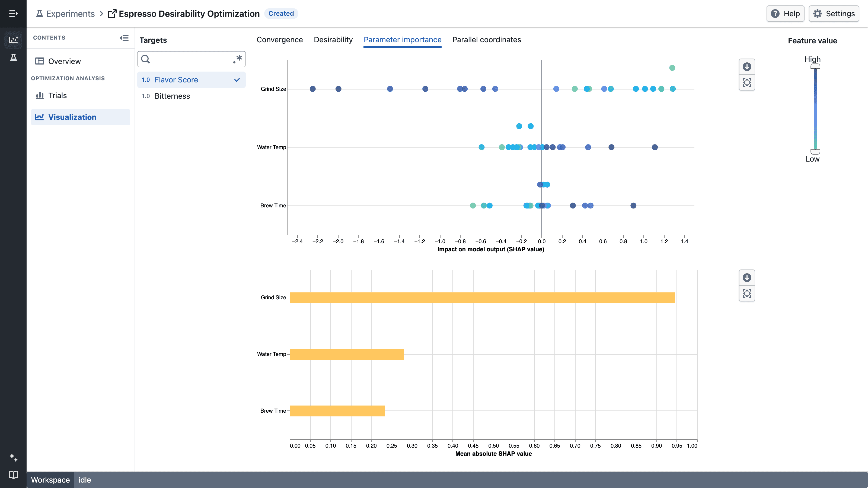Open the documentation book icon

coord(13,475)
